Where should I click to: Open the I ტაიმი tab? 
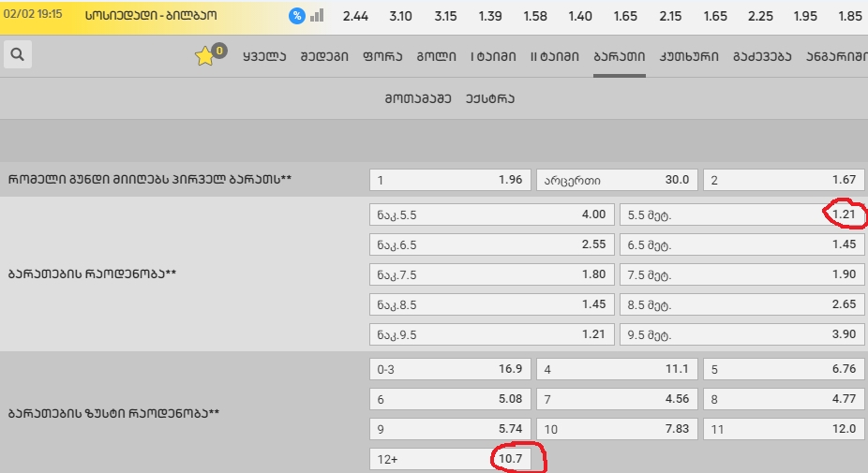[493, 56]
